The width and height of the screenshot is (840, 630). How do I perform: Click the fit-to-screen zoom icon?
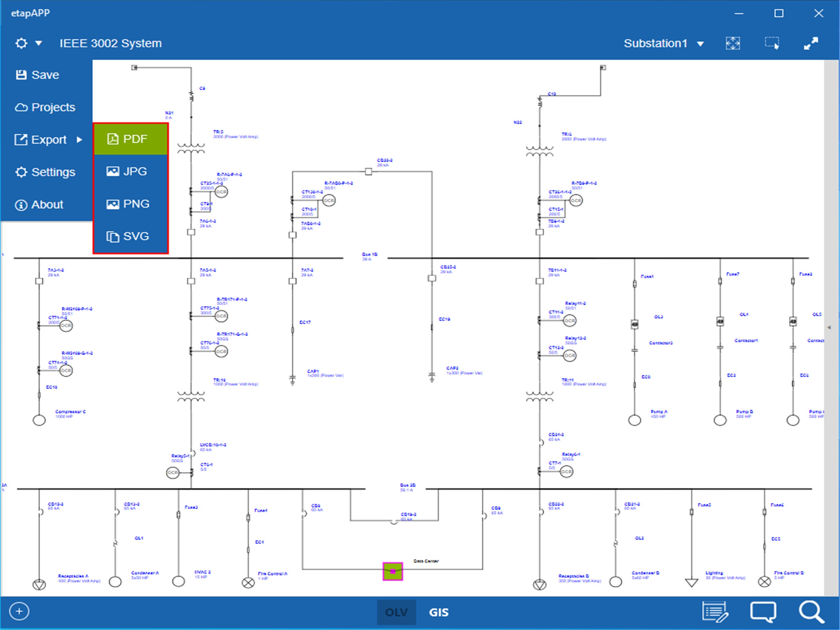pyautogui.click(x=732, y=43)
